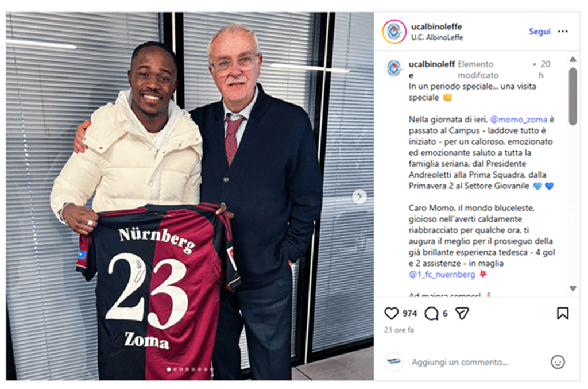Click the 21 ore fa timestamp
Viewport: 588px width, 389px height.
click(x=399, y=330)
